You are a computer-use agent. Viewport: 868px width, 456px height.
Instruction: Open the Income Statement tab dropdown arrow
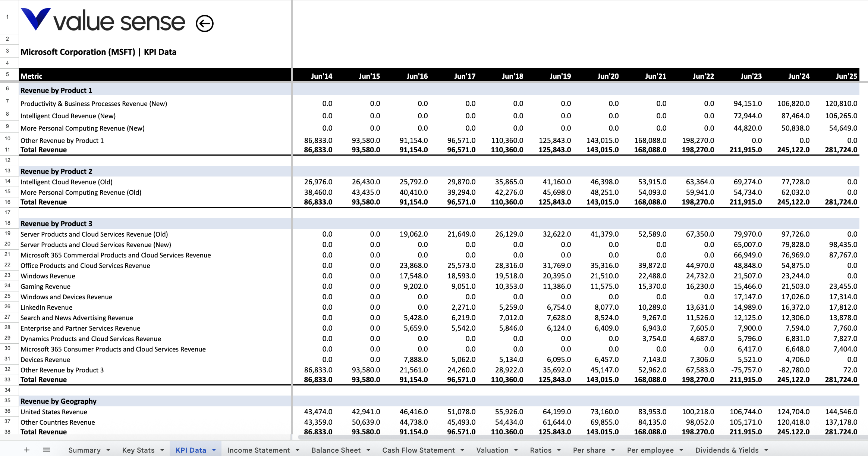(298, 450)
